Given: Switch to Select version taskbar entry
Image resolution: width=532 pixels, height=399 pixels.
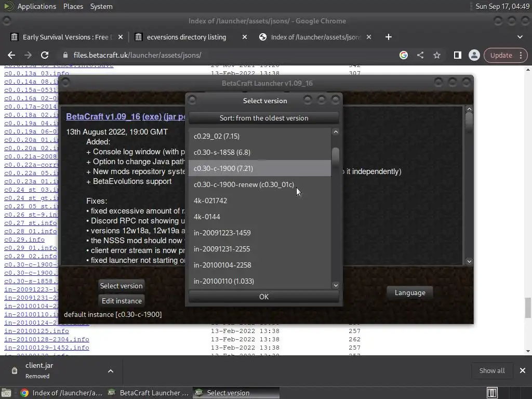Looking at the screenshot, I should (236, 393).
